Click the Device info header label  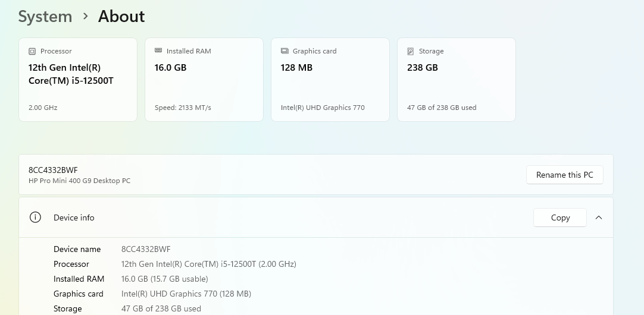(74, 218)
